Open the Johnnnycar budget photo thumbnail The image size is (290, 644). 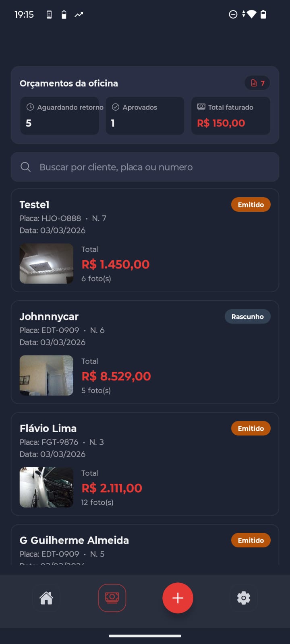tap(46, 376)
